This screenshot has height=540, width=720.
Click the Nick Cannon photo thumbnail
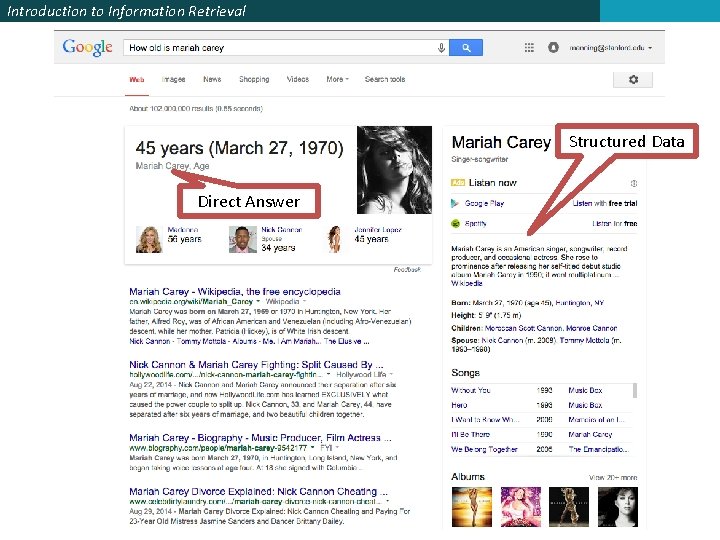coord(242,239)
